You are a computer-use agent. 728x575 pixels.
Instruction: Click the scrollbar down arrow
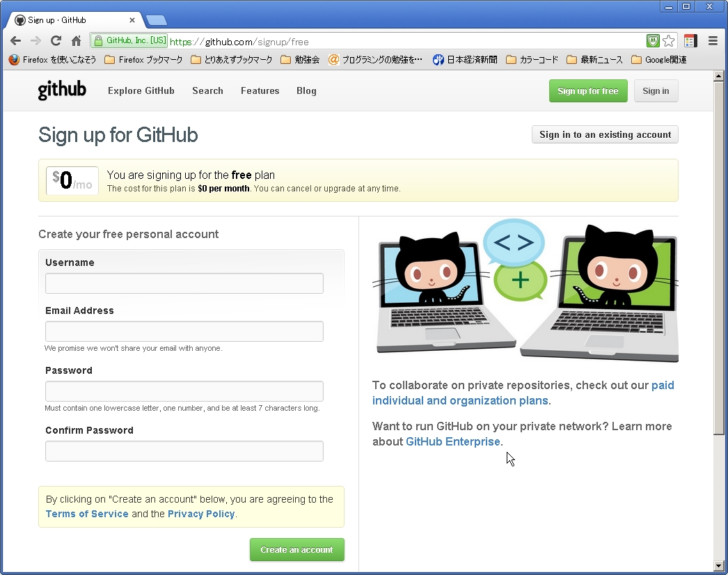tap(719, 566)
